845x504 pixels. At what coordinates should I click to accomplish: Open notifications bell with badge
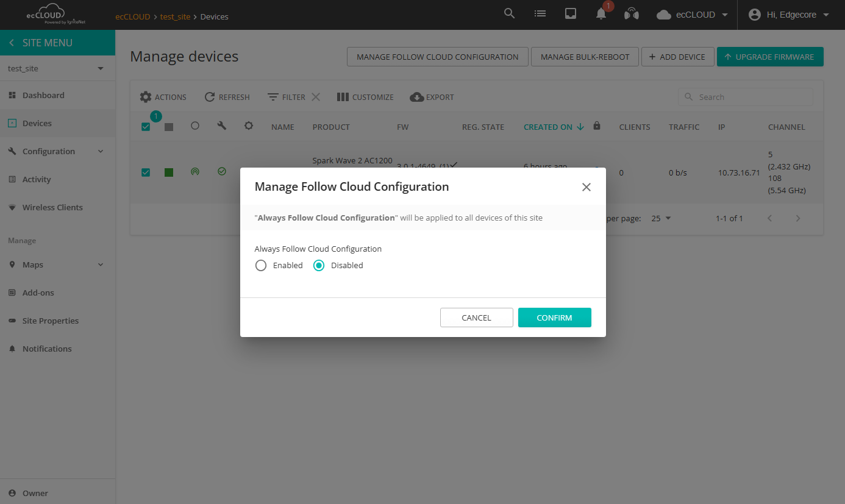[602, 13]
